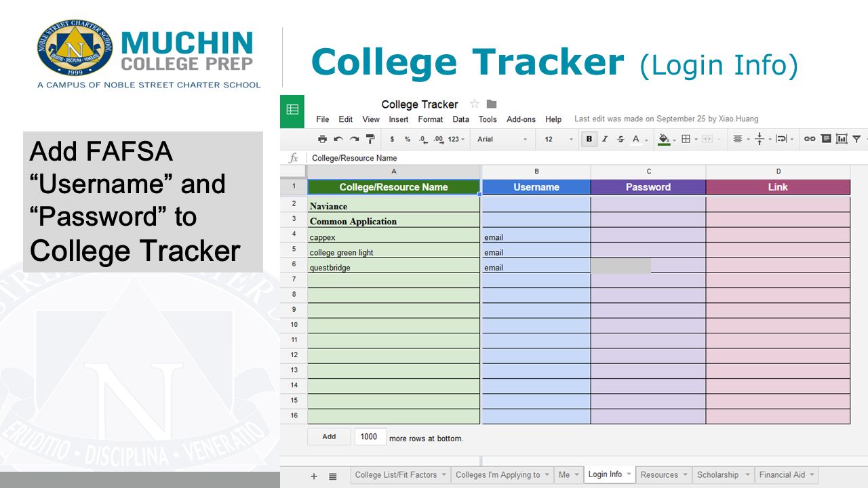This screenshot has height=488, width=868.
Task: Insert a link with chain icon
Action: click(810, 139)
